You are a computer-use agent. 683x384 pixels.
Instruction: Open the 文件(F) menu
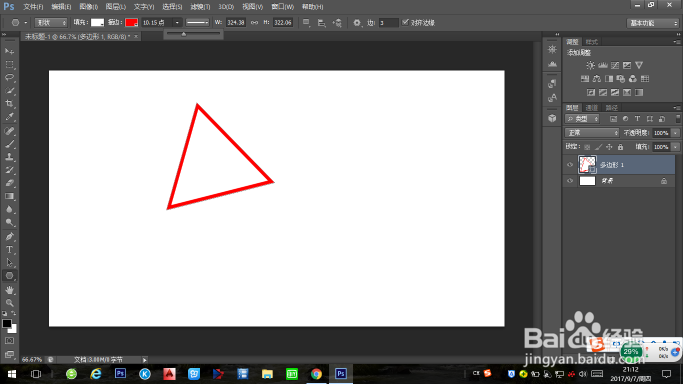pos(33,7)
